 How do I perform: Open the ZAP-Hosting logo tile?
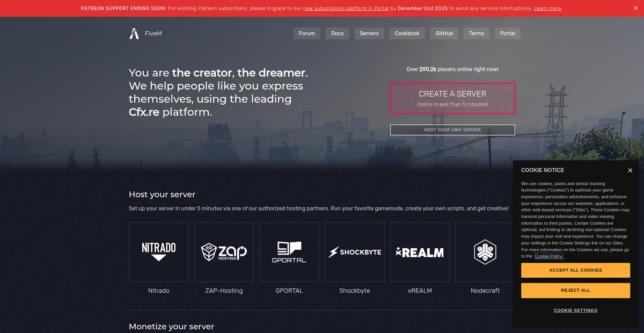click(x=224, y=252)
